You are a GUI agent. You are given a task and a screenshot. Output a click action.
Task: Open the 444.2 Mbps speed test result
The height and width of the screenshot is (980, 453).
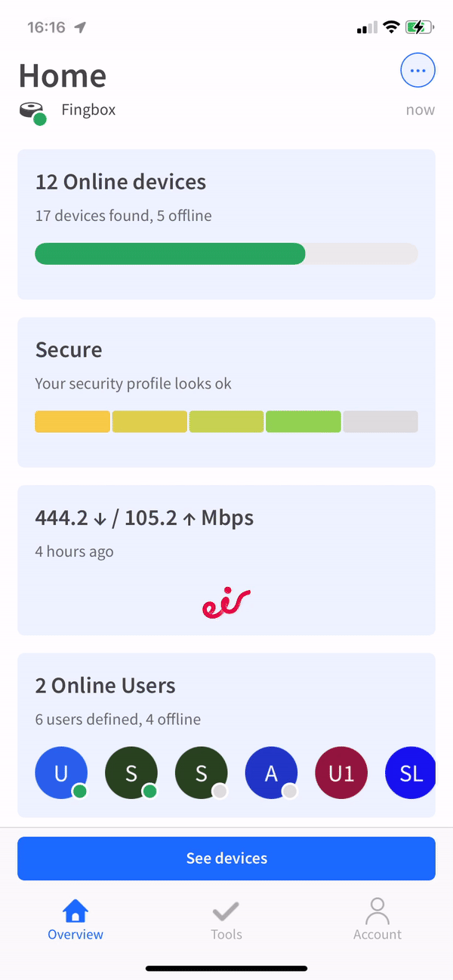[x=143, y=518]
